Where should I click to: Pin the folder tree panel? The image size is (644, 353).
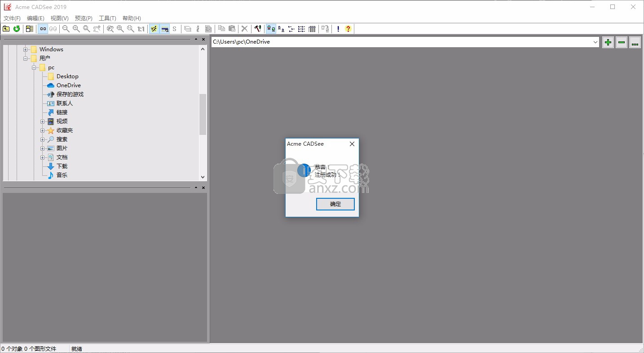pos(196,40)
